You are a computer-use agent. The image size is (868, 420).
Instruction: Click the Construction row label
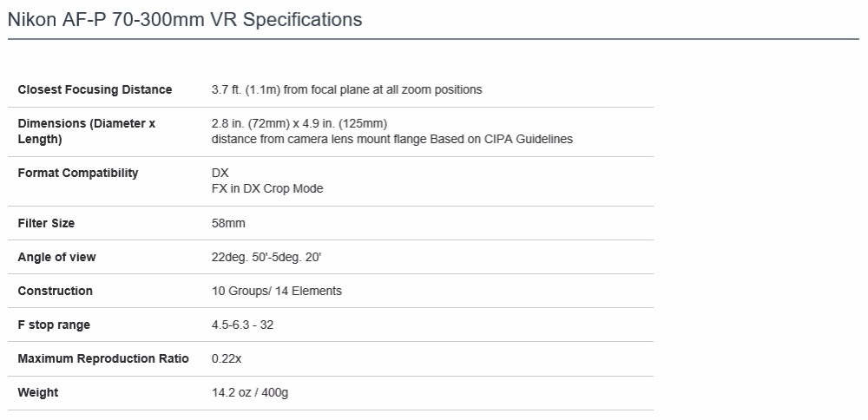coord(55,291)
